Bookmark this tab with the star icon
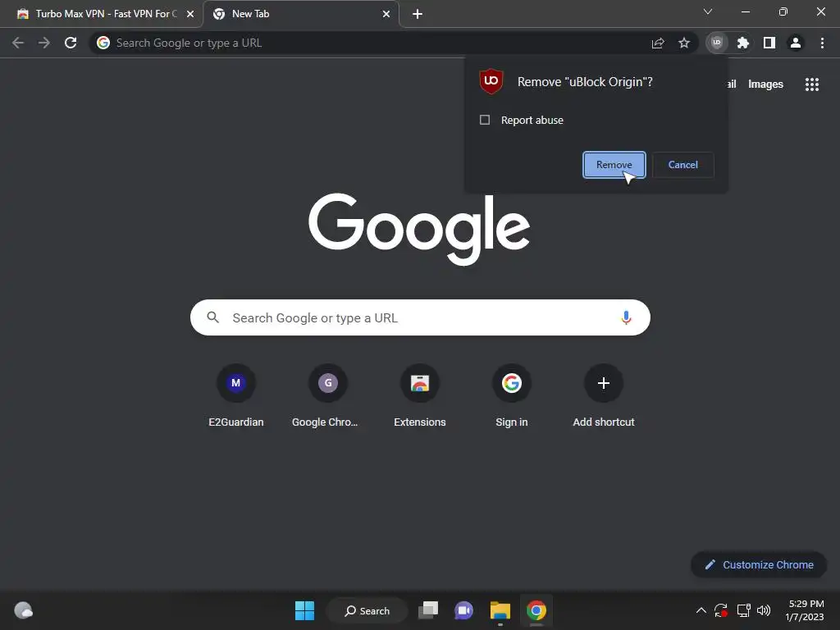Viewport: 840px width, 630px height. coord(684,43)
